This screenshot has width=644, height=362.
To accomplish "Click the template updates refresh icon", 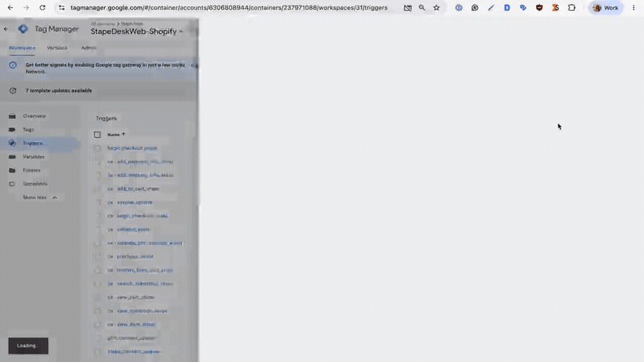I will click(x=13, y=90).
